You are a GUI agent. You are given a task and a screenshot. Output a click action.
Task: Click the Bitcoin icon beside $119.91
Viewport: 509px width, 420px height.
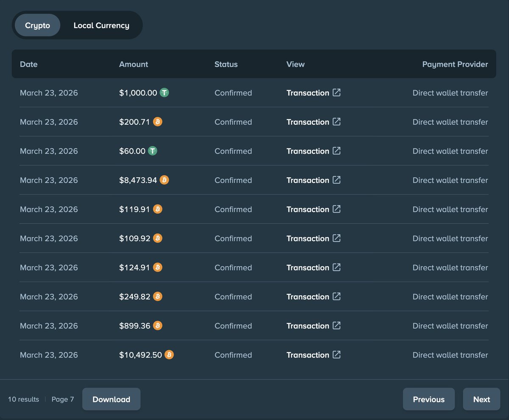point(157,209)
